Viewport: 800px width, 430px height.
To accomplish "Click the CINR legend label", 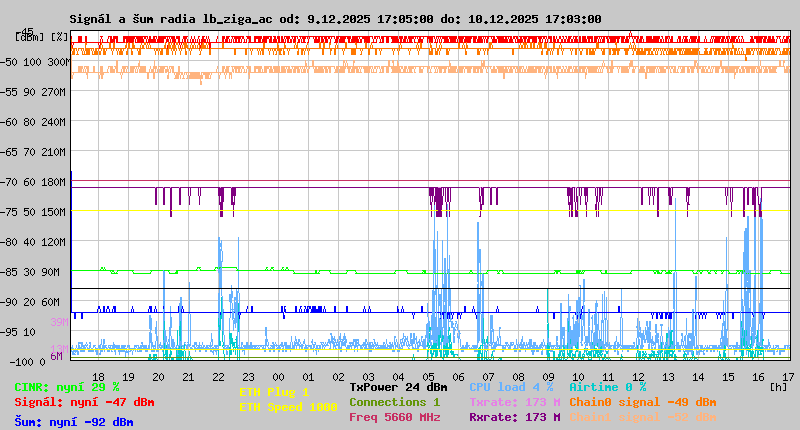I will click(x=67, y=387).
